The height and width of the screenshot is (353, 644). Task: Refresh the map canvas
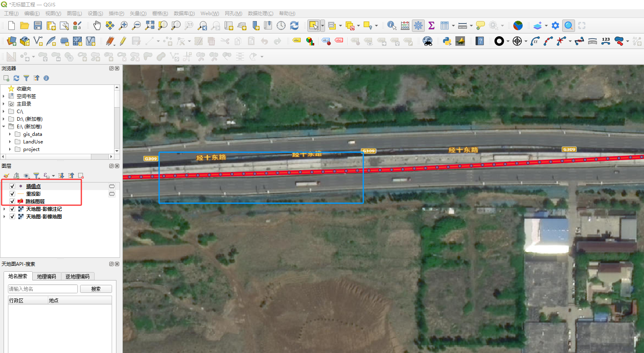pyautogui.click(x=294, y=25)
